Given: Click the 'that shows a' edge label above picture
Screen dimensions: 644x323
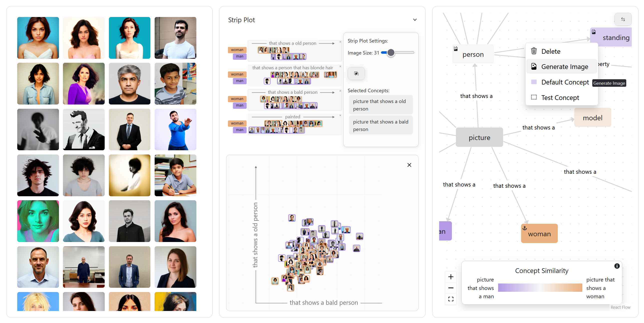Looking at the screenshot, I should tap(476, 96).
